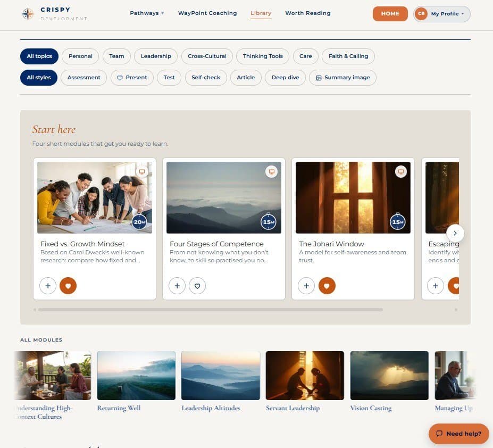Click present icon on Fixed vs. Growth Mindset image
The image size is (493, 448).
pyautogui.click(x=142, y=172)
